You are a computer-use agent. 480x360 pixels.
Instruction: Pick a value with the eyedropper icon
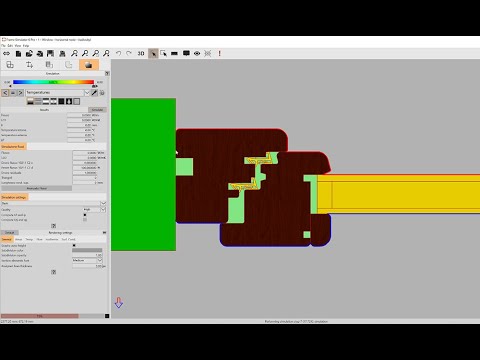point(95,93)
